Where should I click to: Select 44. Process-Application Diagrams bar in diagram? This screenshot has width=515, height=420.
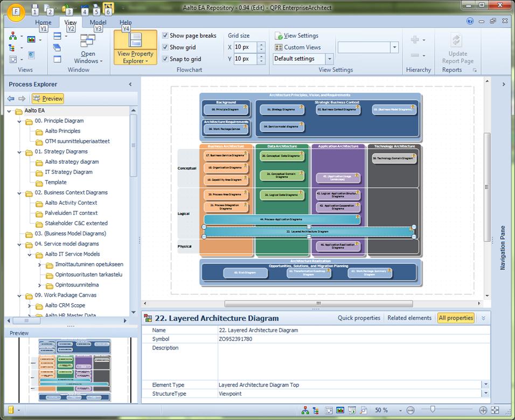coord(282,219)
